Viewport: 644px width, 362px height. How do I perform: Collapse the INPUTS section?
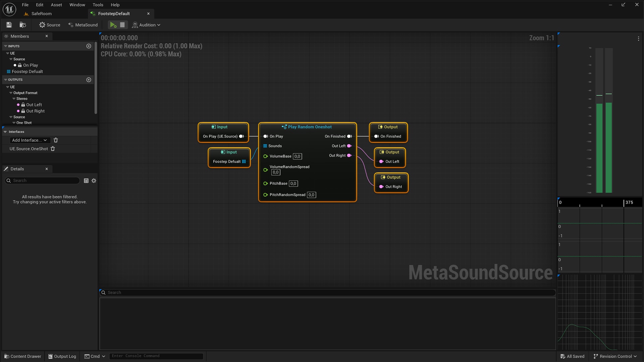tap(5, 46)
